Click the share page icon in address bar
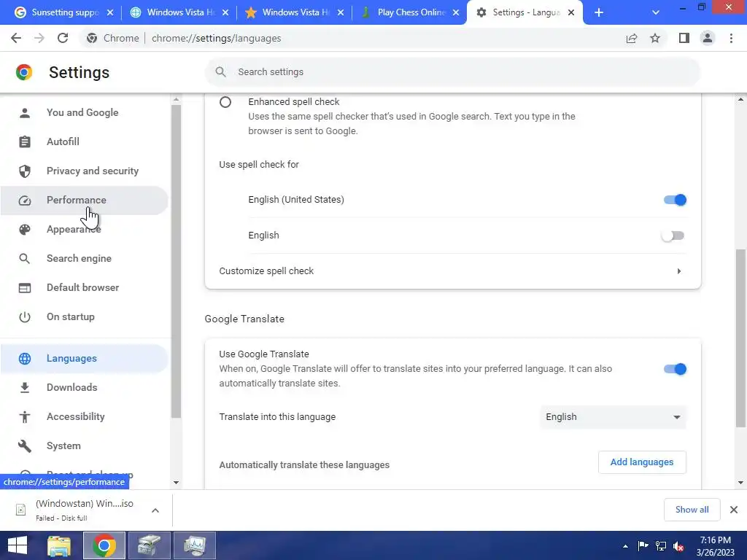The height and width of the screenshot is (560, 747). (632, 38)
